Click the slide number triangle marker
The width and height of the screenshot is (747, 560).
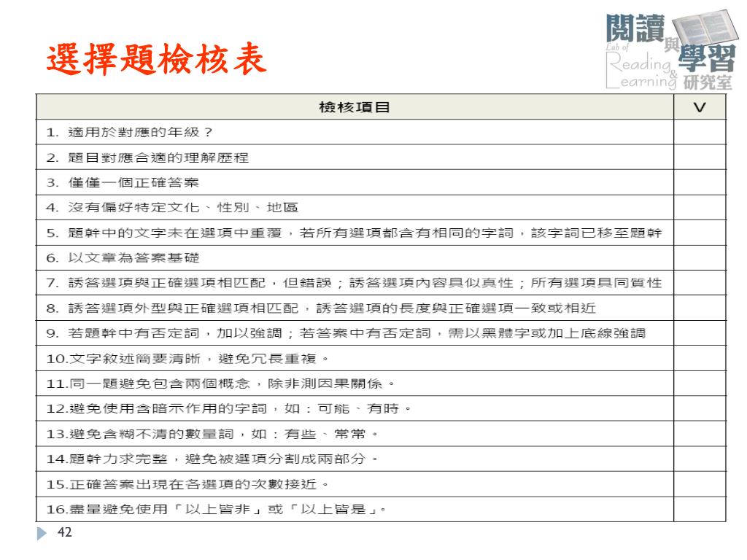pyautogui.click(x=42, y=533)
